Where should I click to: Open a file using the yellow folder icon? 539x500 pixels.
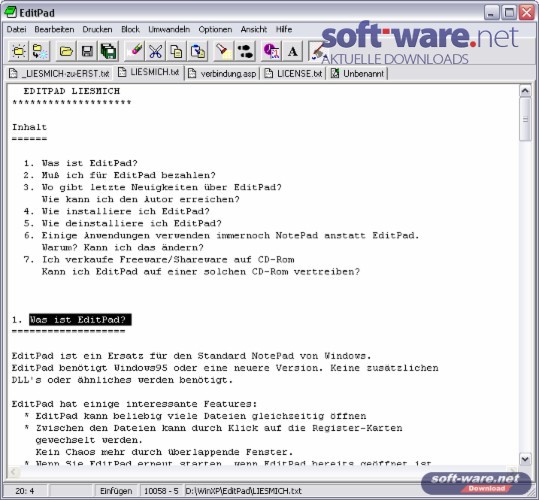[x=66, y=52]
